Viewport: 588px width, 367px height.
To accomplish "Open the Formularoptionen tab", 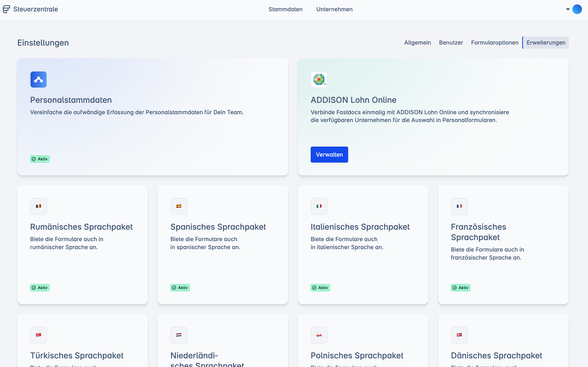I will click(x=495, y=43).
